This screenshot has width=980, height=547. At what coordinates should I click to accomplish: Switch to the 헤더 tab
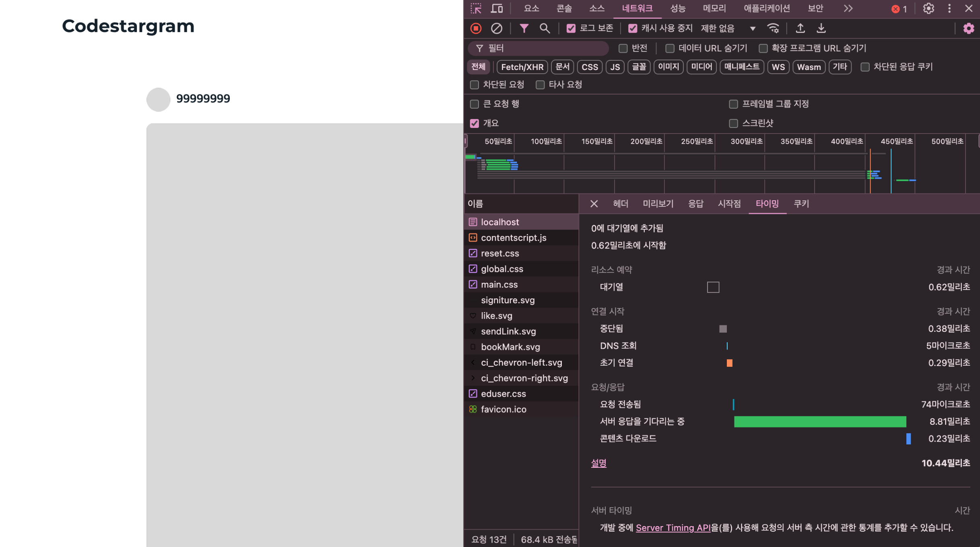[620, 204]
